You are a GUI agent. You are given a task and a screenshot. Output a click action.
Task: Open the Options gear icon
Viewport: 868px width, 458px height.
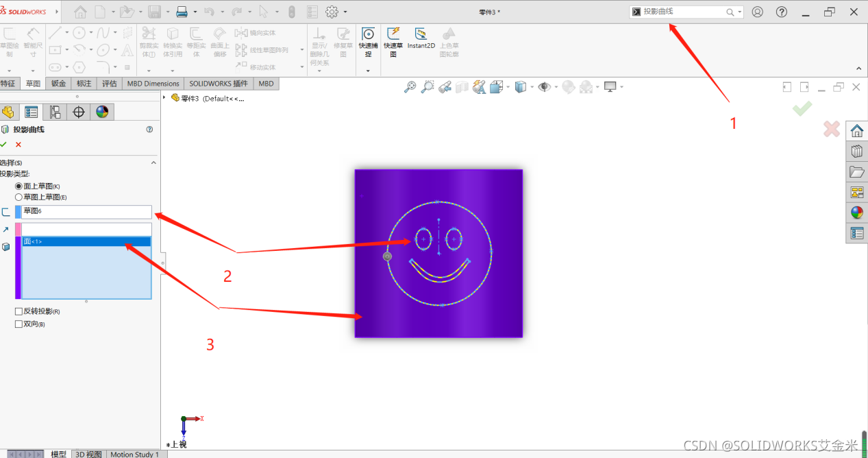coord(332,12)
